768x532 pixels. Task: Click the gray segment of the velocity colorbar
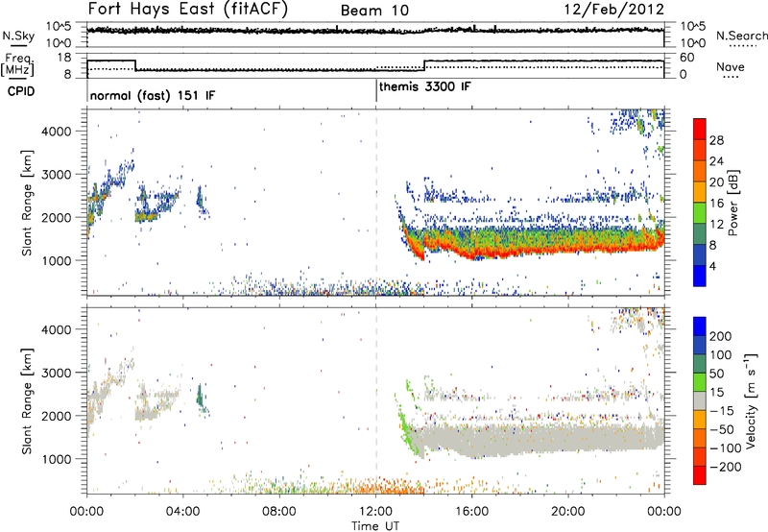click(700, 400)
